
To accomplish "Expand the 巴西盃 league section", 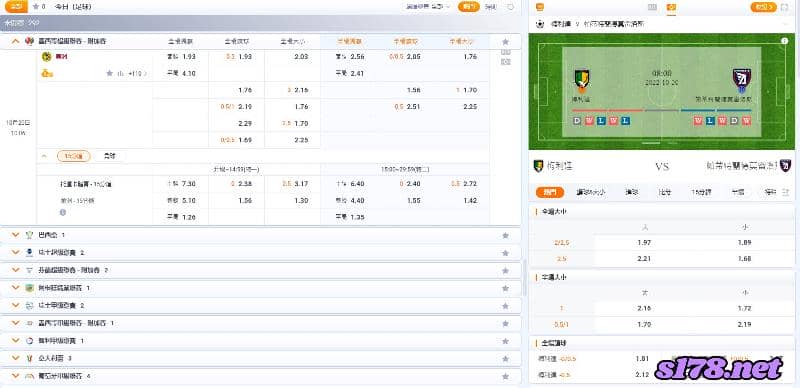I will [15, 235].
